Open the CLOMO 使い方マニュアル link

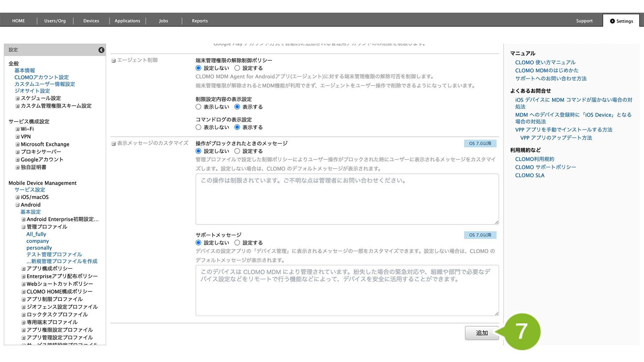[545, 63]
